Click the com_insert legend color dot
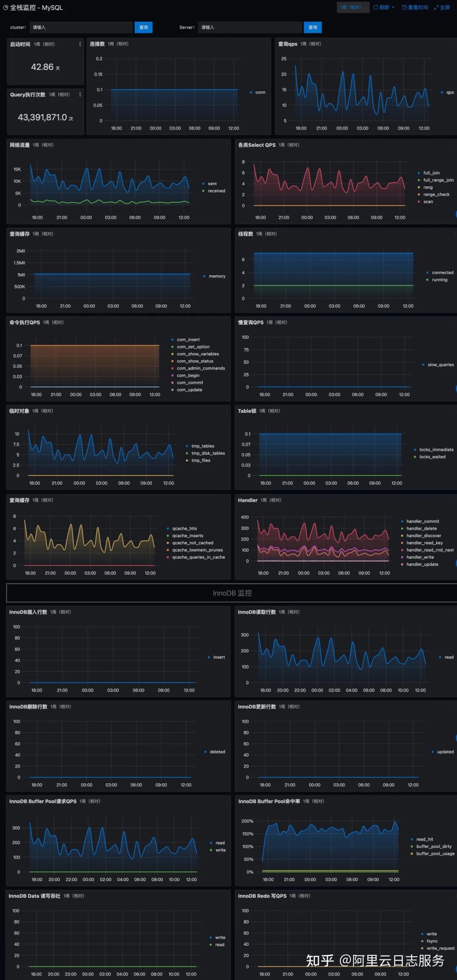Screen dimensions: 457x980 (173, 340)
